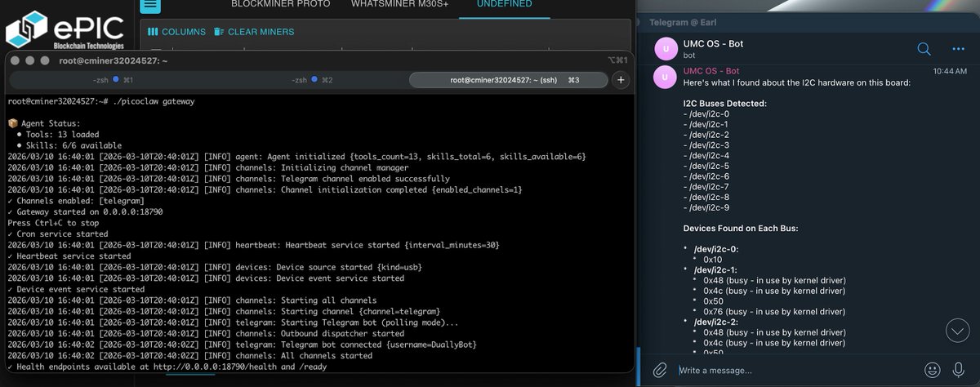Click the 'Channels enabled: [telegram]' line
The width and height of the screenshot is (980, 387).
click(x=76, y=200)
